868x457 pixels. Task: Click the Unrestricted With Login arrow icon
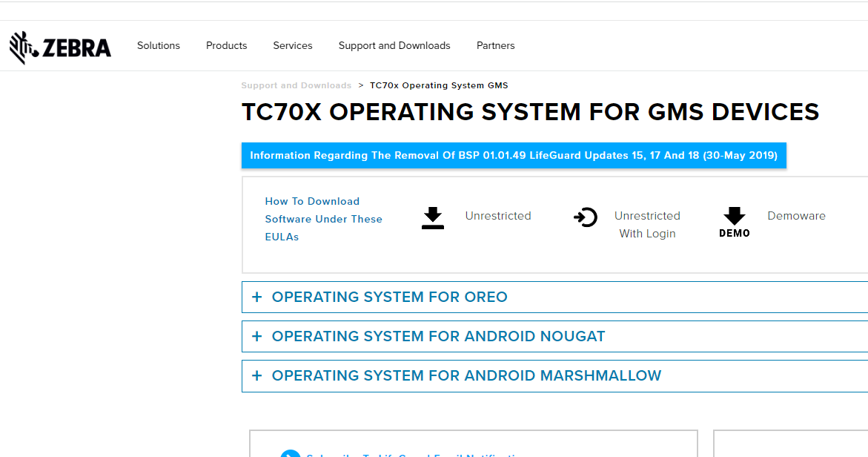pyautogui.click(x=586, y=217)
